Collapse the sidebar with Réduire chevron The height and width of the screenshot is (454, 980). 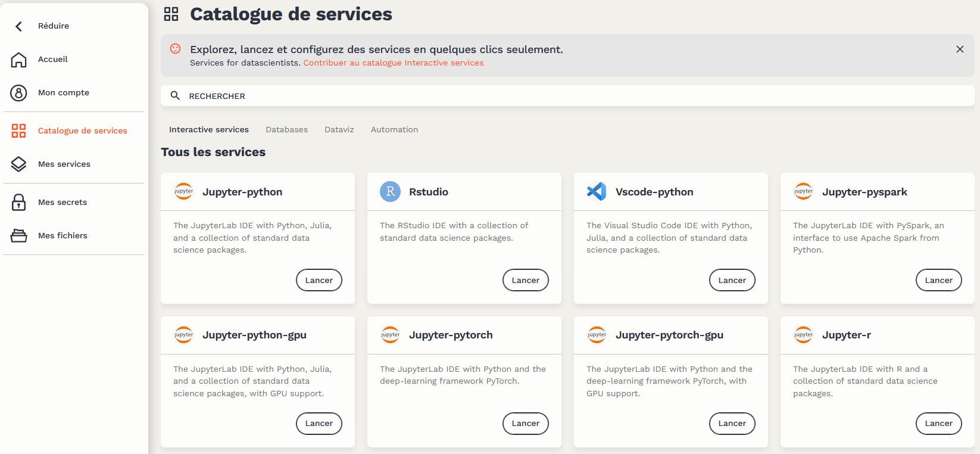tap(19, 26)
